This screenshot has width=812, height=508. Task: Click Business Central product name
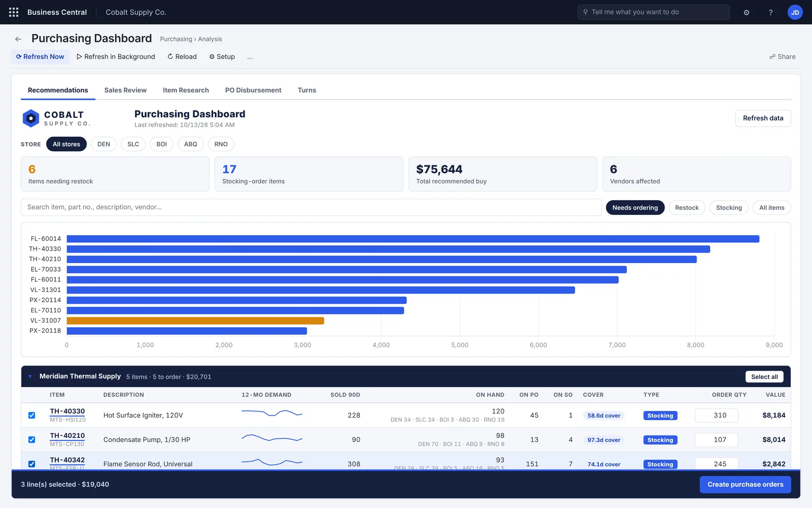pyautogui.click(x=57, y=12)
